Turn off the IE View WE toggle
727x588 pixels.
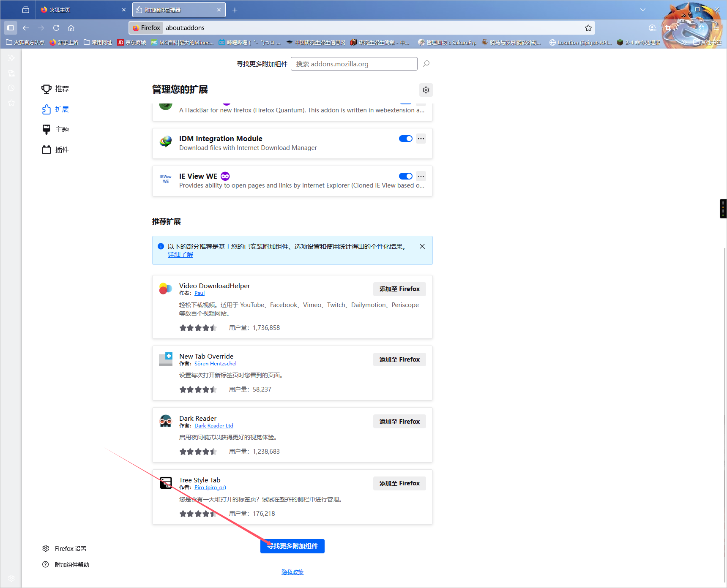coord(405,176)
